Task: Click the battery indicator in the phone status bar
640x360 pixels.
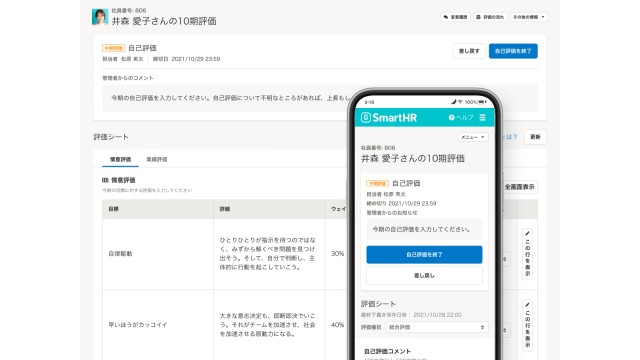Action: click(x=482, y=102)
